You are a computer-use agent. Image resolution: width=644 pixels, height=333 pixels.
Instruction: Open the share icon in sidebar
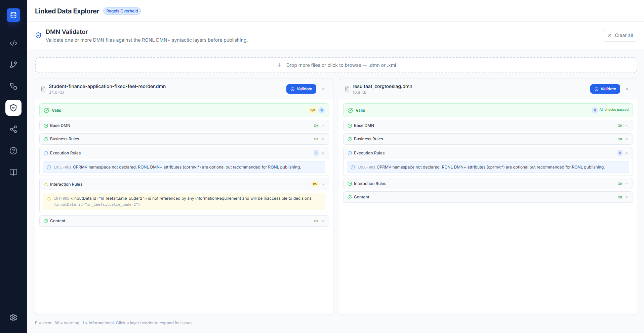(x=13, y=129)
